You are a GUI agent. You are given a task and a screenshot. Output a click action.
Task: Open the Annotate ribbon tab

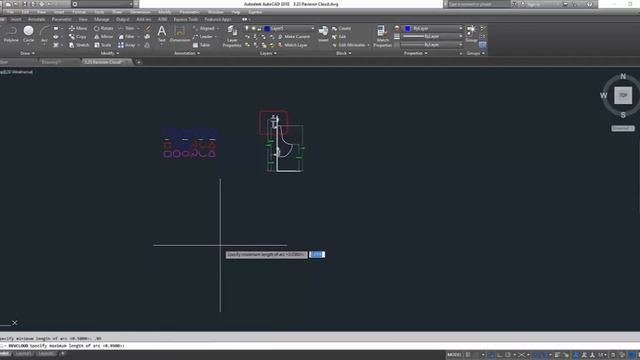tap(36, 19)
